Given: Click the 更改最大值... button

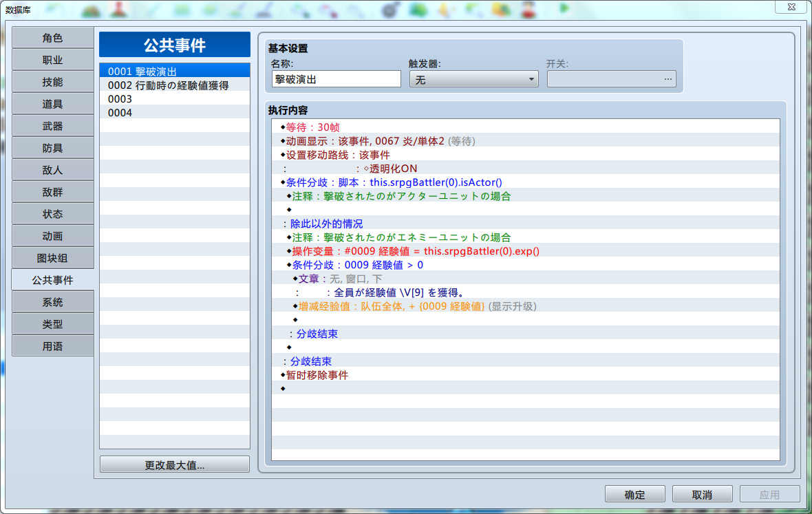Looking at the screenshot, I should point(175,465).
